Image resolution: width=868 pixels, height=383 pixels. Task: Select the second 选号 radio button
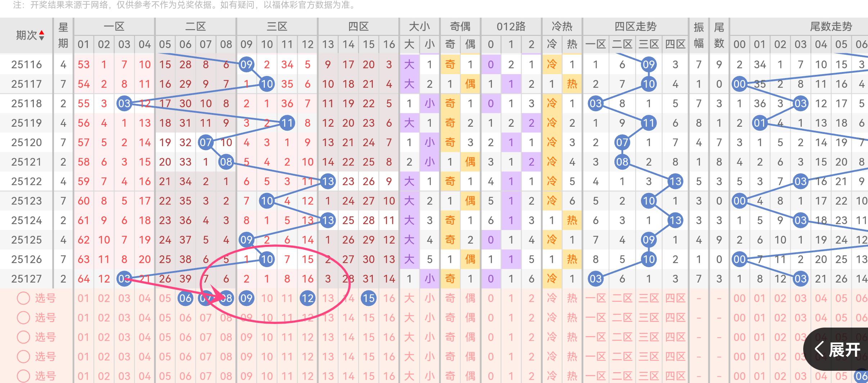24,318
